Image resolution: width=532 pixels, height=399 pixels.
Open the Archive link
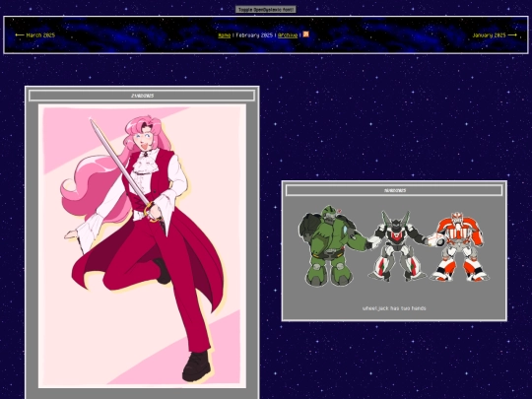288,35
